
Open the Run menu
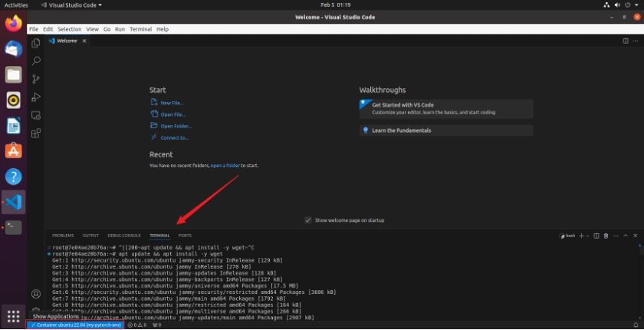click(x=120, y=29)
